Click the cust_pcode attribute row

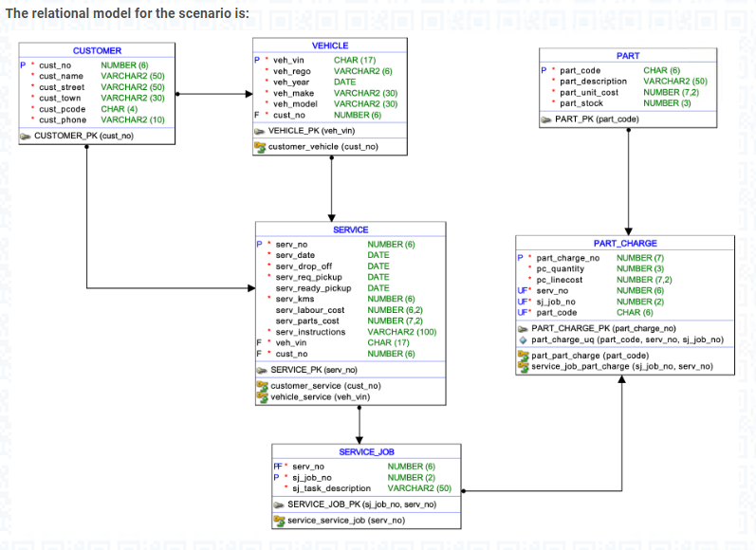click(x=97, y=109)
